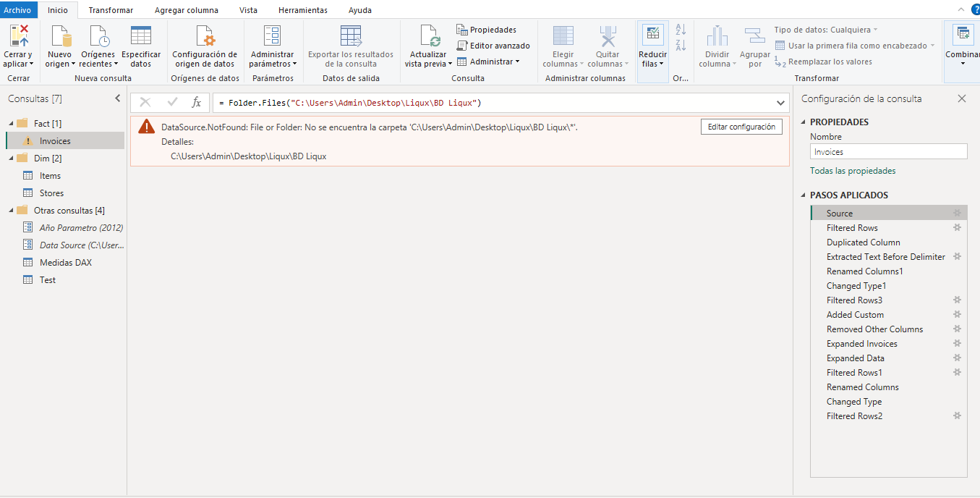Open the Nuevo origen icon
Screen dimensions: 980x498
61,36
